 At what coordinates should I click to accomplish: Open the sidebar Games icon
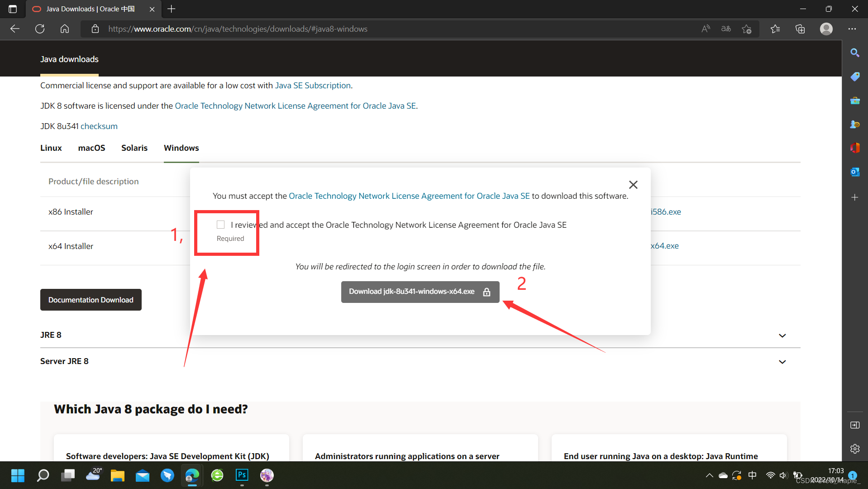coord(855,124)
